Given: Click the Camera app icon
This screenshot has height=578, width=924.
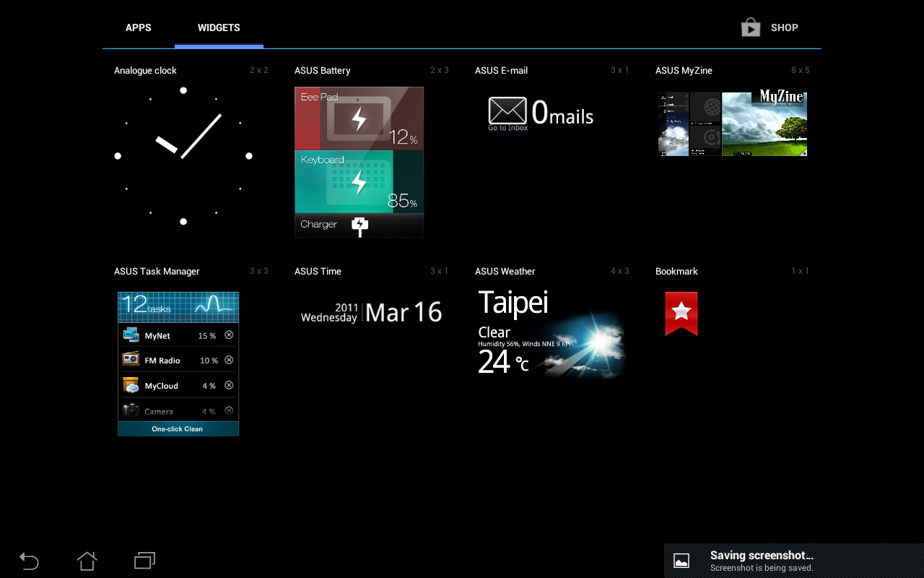Looking at the screenshot, I should pyautogui.click(x=131, y=410).
